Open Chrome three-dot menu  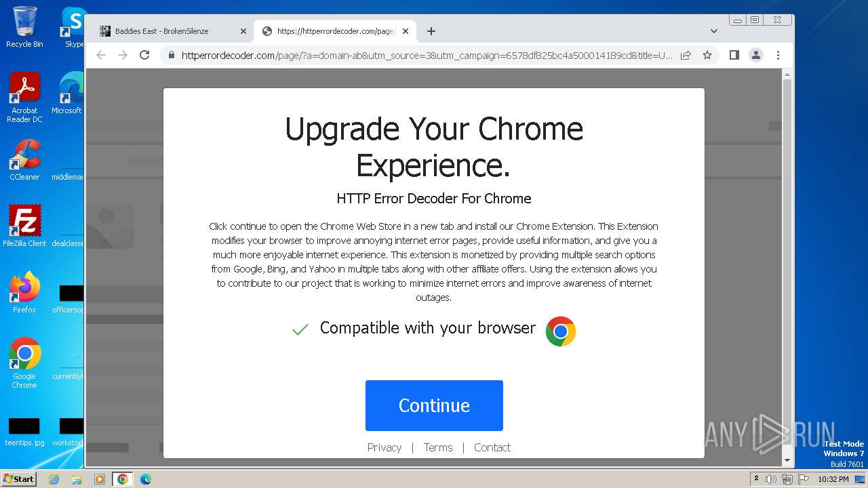coord(778,55)
